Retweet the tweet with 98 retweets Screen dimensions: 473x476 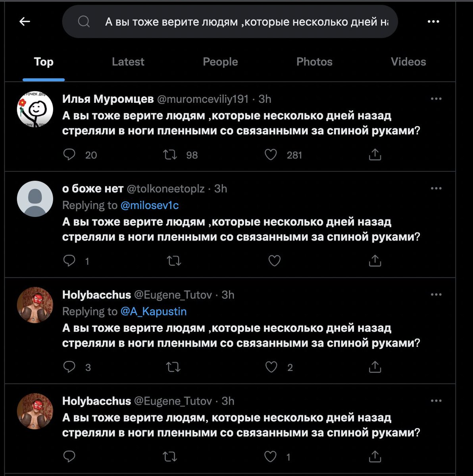click(171, 155)
